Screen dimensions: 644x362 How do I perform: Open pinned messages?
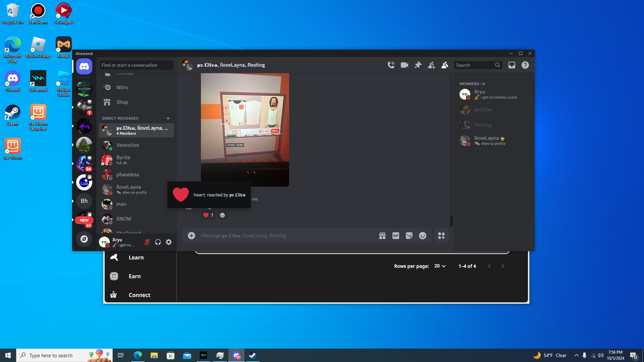[x=418, y=65]
